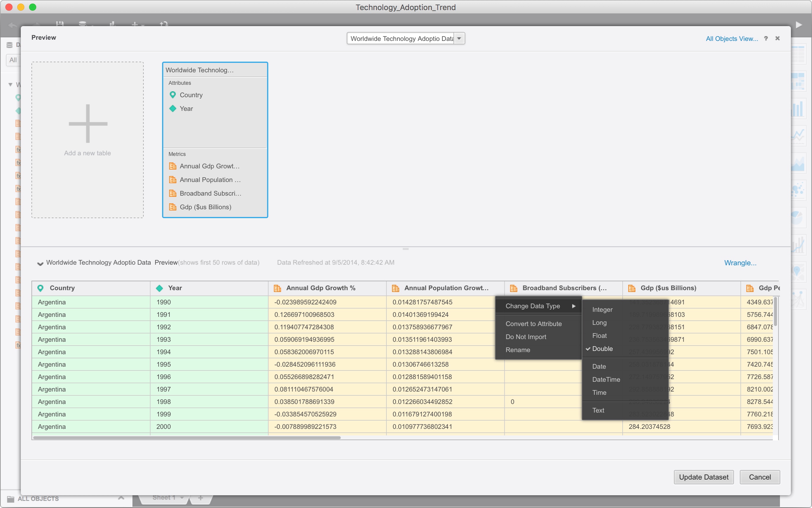Click the Gdp Pe column header icon
The width and height of the screenshot is (812, 508).
(x=750, y=288)
